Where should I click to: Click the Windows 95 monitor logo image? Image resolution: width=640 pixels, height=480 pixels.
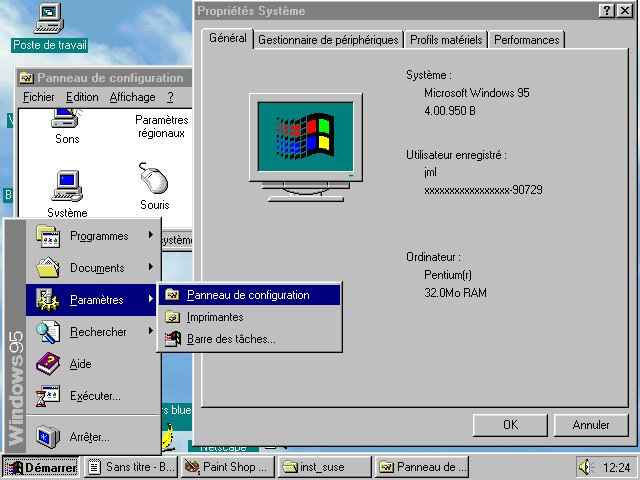coord(305,147)
